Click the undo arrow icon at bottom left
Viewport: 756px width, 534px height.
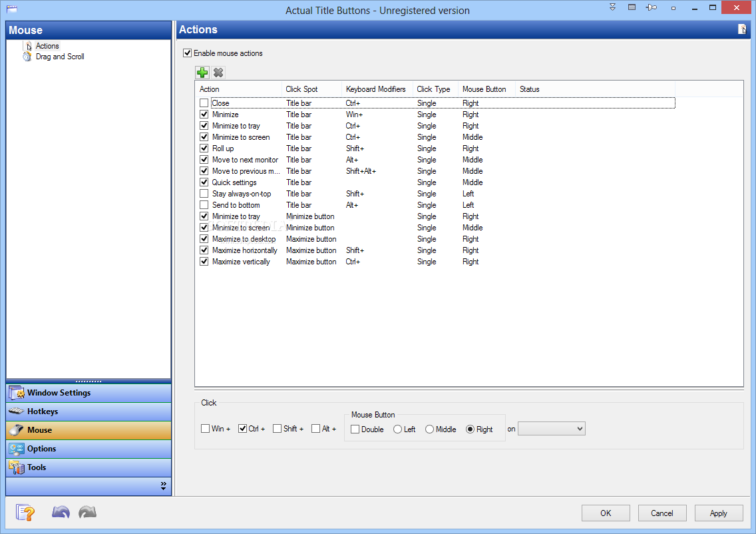click(61, 512)
